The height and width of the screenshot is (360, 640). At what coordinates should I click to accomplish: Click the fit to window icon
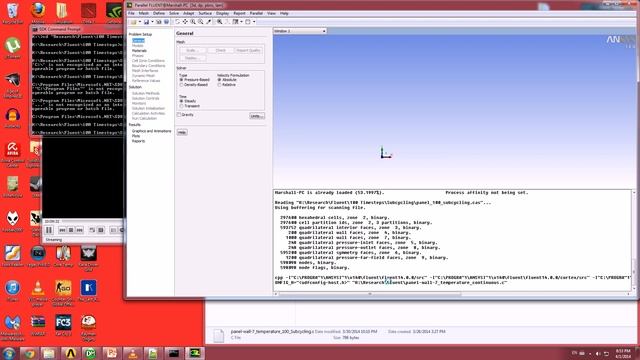[x=220, y=22]
